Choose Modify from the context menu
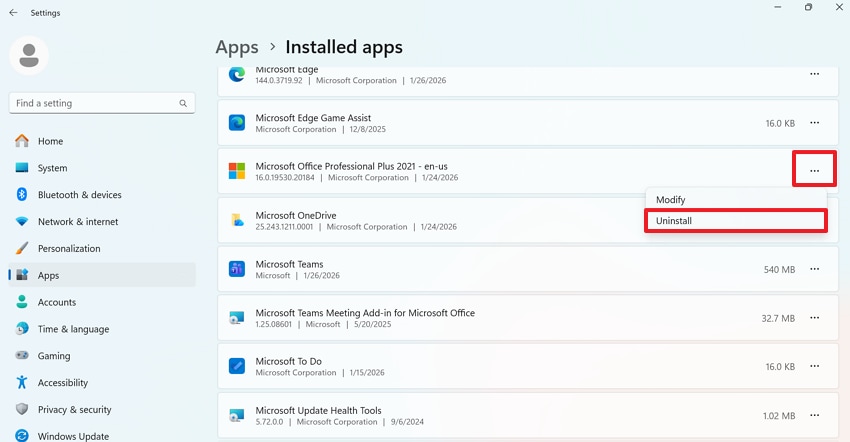This screenshot has width=850, height=442. [x=736, y=200]
